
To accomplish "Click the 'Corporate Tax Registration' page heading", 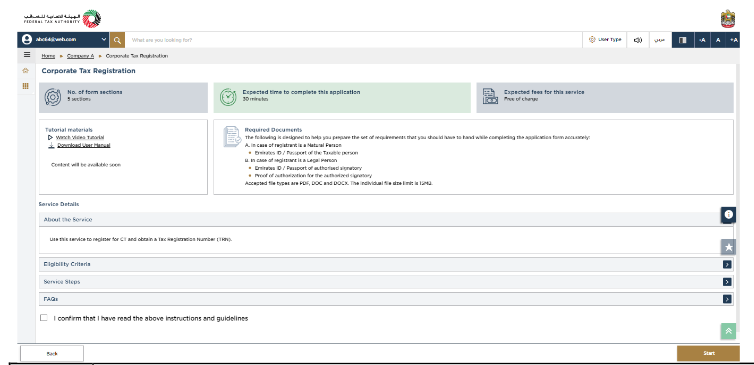I will tap(88, 71).
